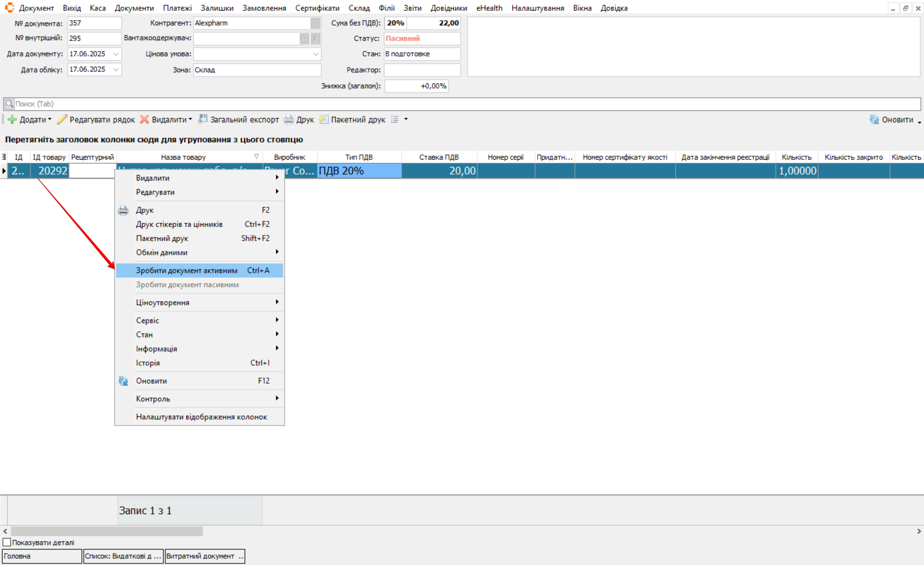This screenshot has width=924, height=565.
Task: Open the Дата документу date dropdown
Action: pyautogui.click(x=116, y=54)
